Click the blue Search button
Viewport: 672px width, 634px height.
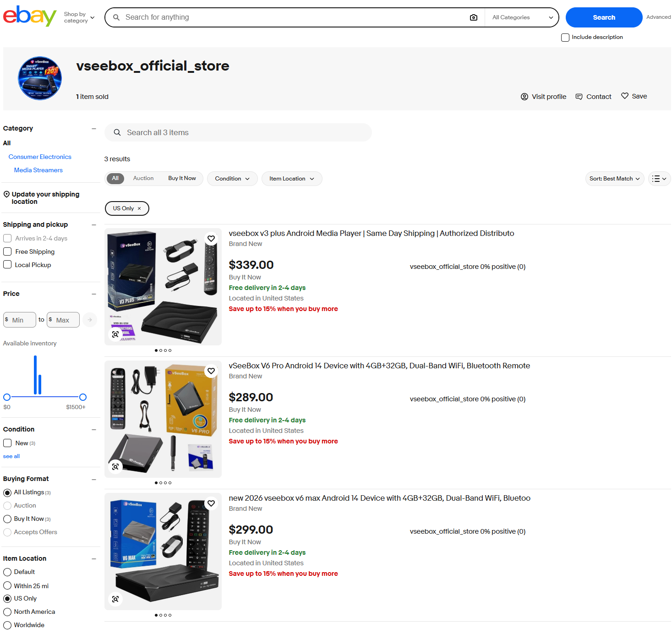[604, 17]
